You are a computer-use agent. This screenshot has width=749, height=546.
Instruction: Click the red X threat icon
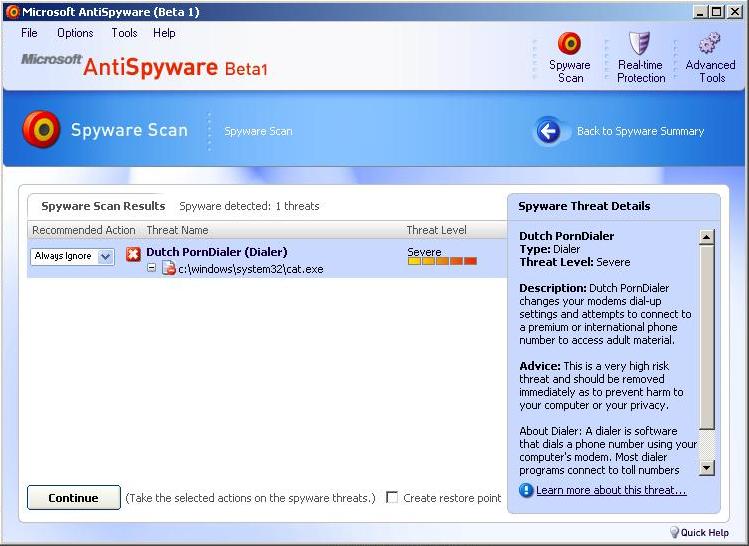133,254
